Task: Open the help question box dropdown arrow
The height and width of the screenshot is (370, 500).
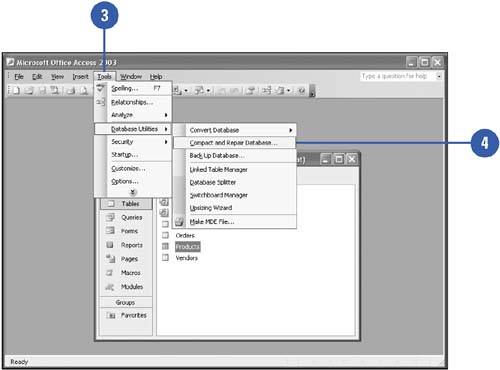Action: (439, 76)
